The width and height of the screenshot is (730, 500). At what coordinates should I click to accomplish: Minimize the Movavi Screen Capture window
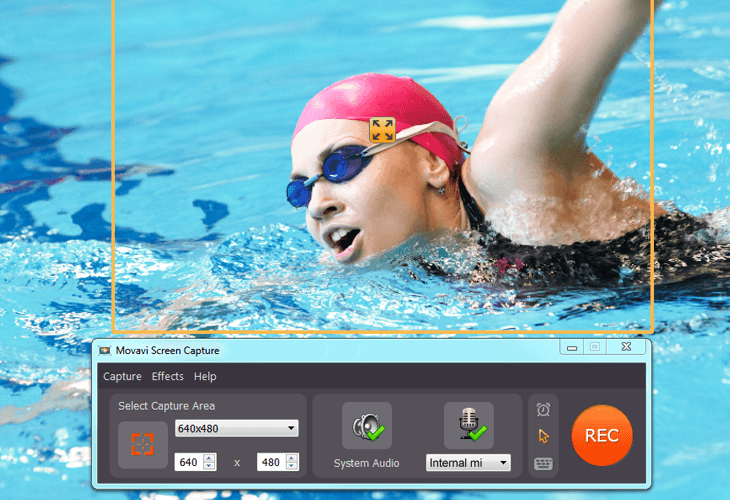tap(572, 347)
